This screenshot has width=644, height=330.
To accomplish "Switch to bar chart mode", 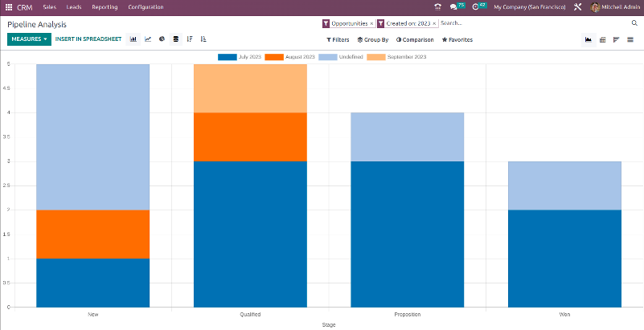I will tap(133, 39).
